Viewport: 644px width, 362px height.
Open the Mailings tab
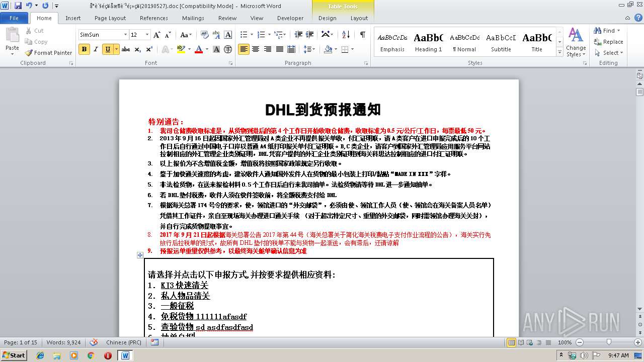(193, 18)
